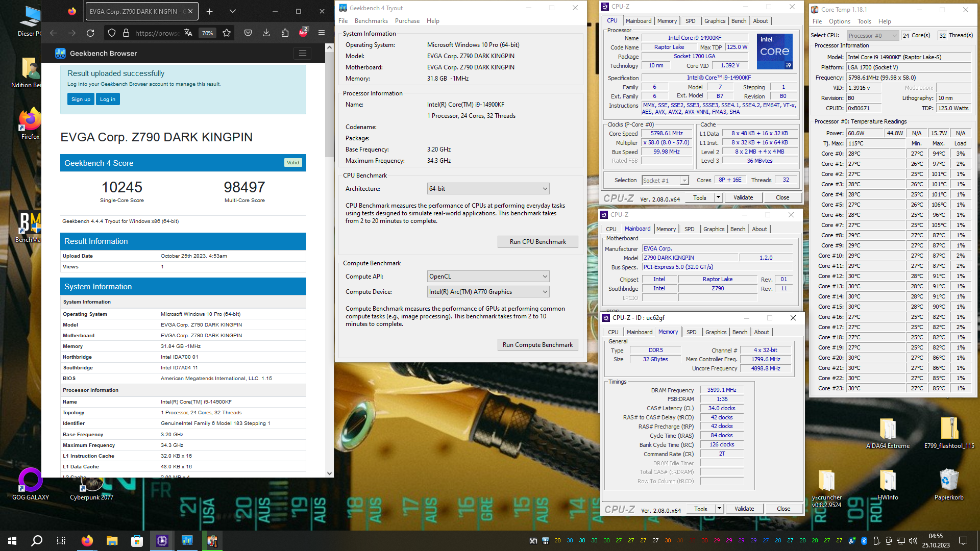Close the EVGA Corp. Z790 tab
980x551 pixels.
pyautogui.click(x=191, y=11)
